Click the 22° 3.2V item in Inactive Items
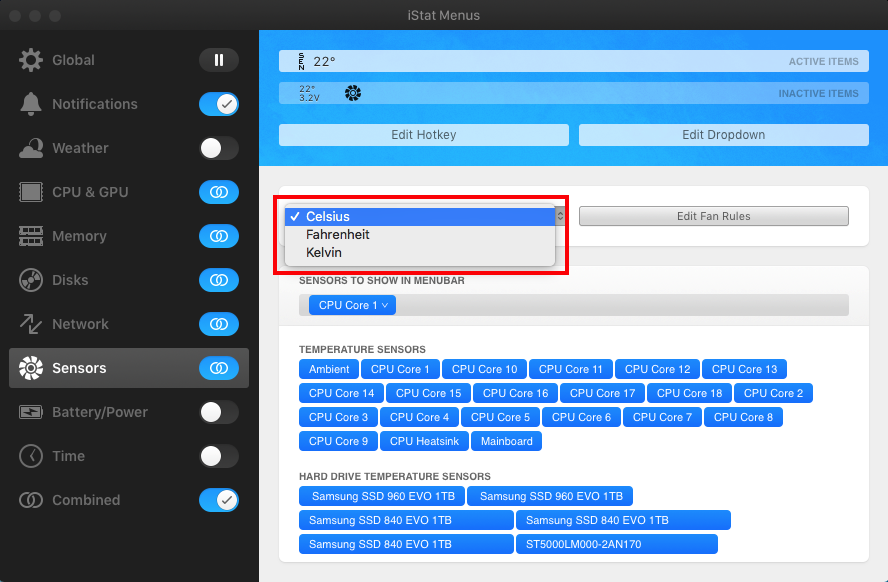888x582 pixels. pos(309,93)
